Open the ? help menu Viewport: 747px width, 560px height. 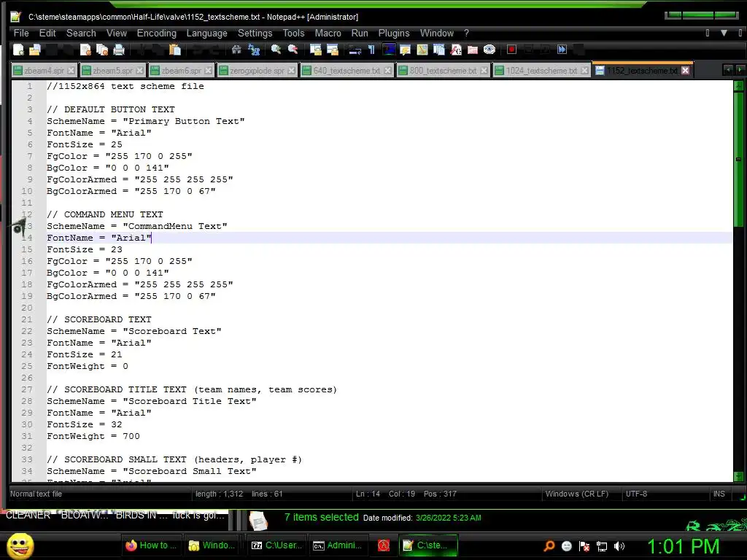[466, 33]
